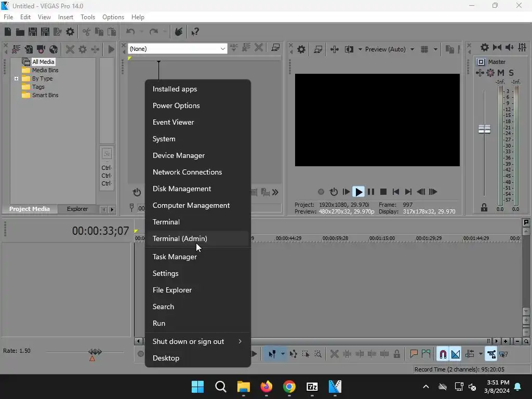The image size is (532, 399).
Task: Click Preview on External Monitor icon
Action: click(x=318, y=49)
